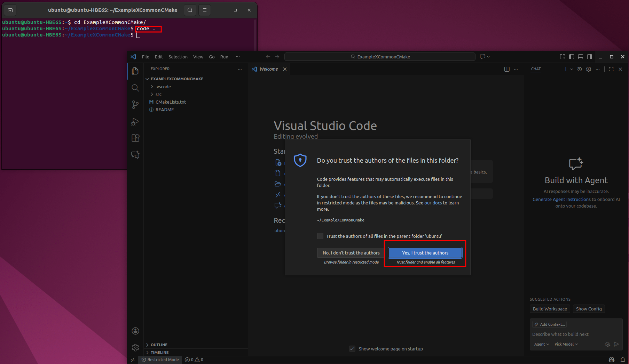Click the Show Config suggested action
This screenshot has width=629, height=364.
click(589, 309)
